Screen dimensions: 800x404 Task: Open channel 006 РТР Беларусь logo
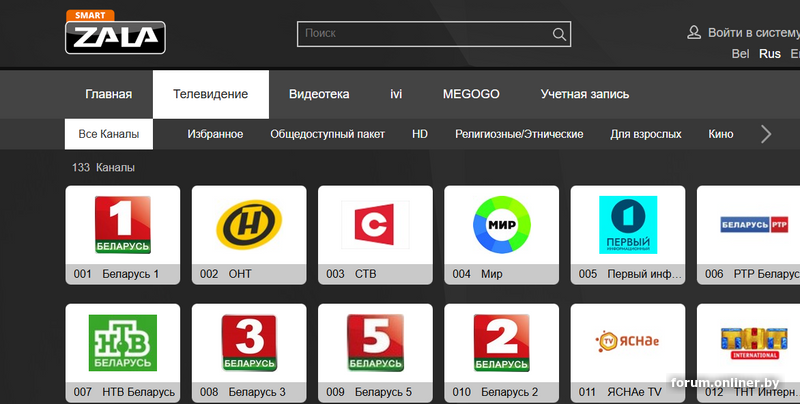click(754, 225)
